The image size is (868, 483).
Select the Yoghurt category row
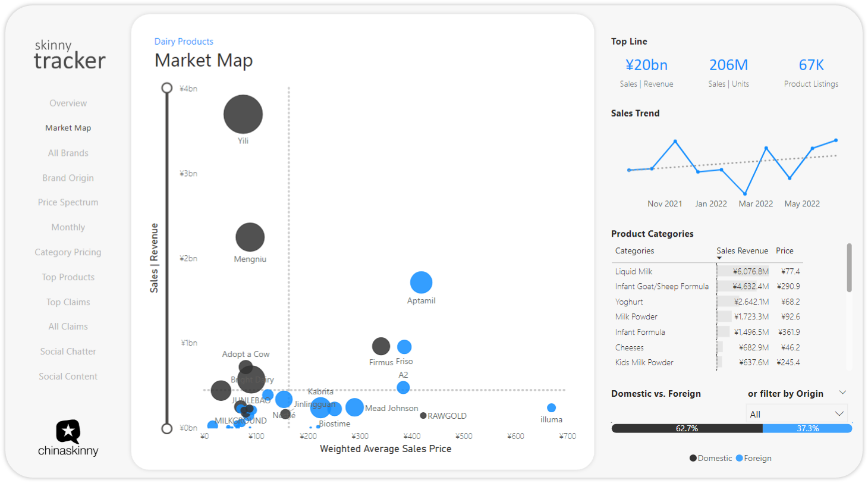pyautogui.click(x=707, y=302)
